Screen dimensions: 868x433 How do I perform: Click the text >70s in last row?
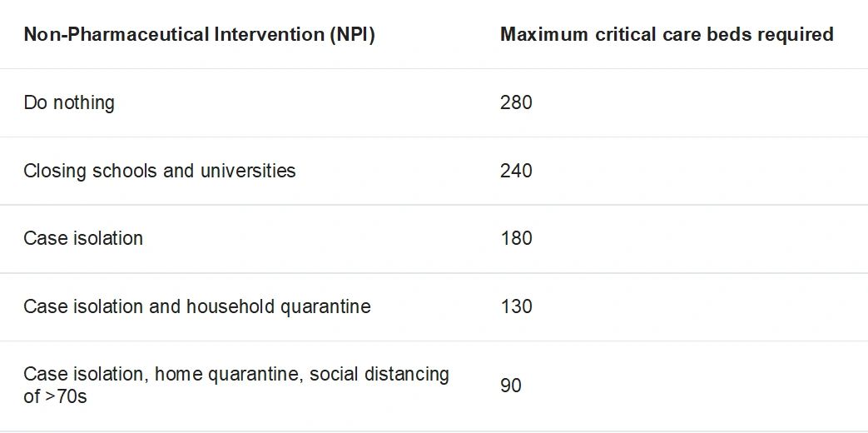65,396
